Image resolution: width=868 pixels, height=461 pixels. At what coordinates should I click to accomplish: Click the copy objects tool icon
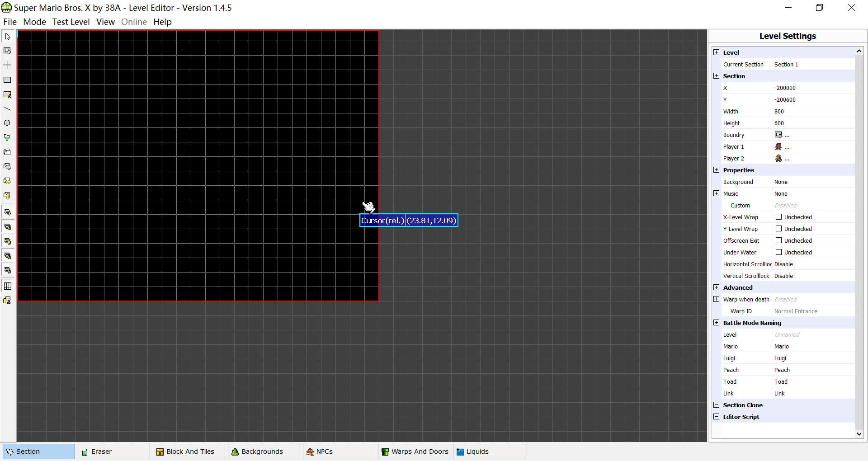click(8, 152)
